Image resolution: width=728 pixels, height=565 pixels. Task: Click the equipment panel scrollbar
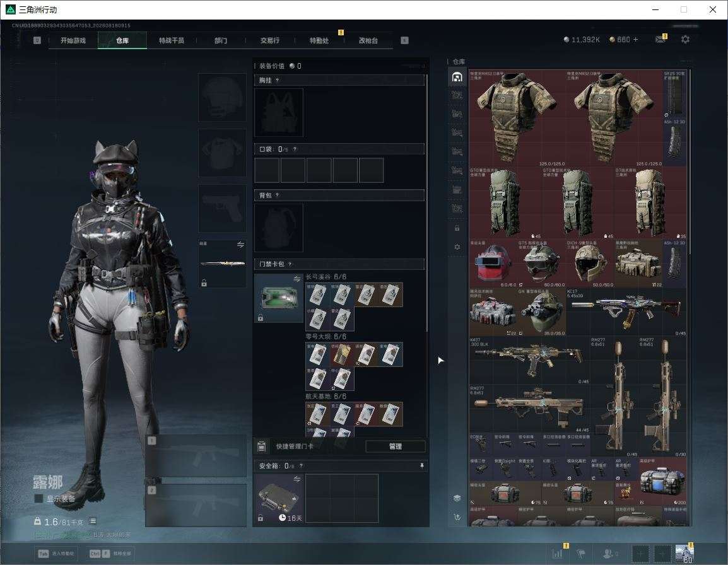426,202
